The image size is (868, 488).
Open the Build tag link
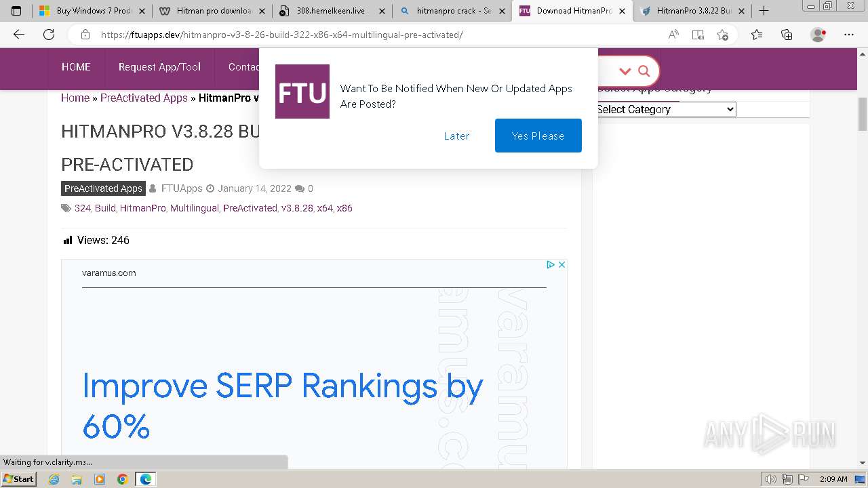point(105,208)
